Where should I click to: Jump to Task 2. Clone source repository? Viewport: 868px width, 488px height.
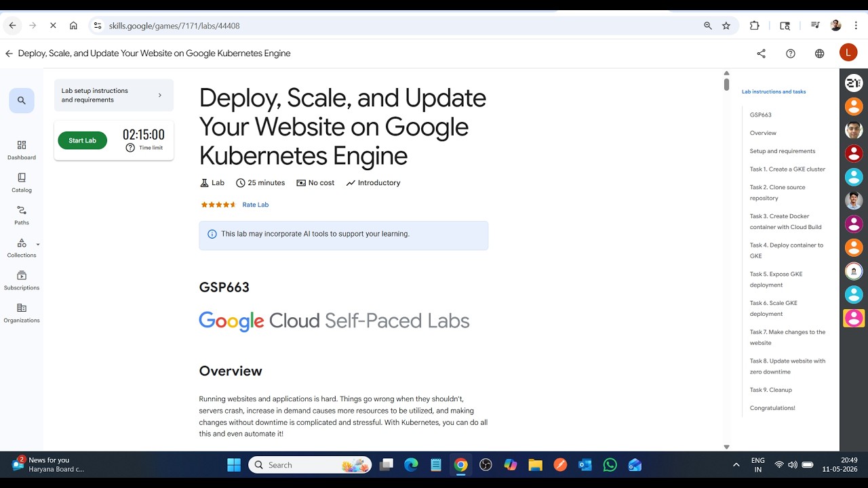778,193
